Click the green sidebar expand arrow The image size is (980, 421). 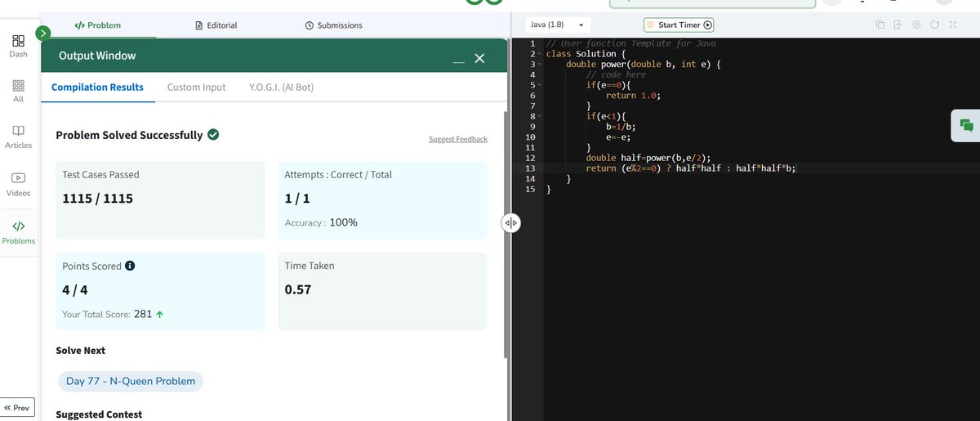(x=44, y=33)
